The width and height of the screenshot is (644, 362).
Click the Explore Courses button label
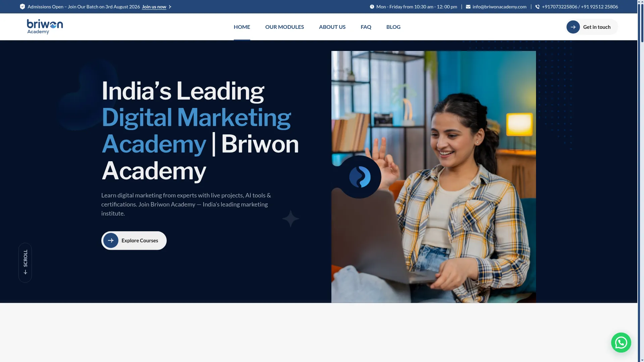140,241
